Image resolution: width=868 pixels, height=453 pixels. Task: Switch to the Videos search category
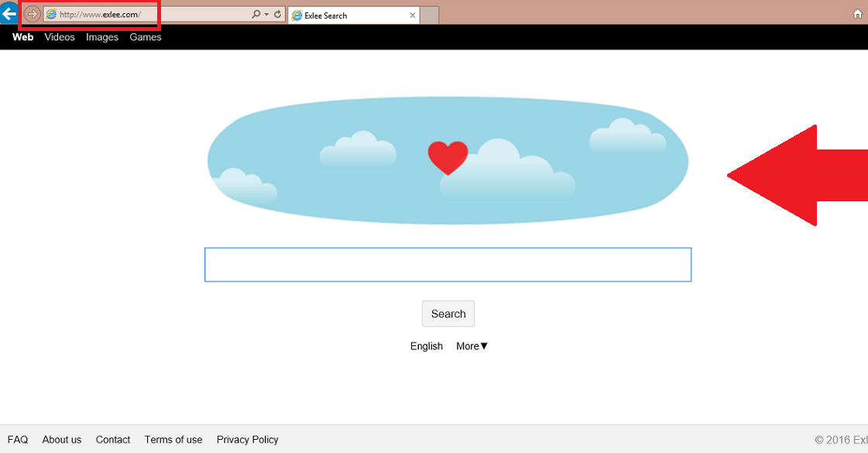click(60, 37)
